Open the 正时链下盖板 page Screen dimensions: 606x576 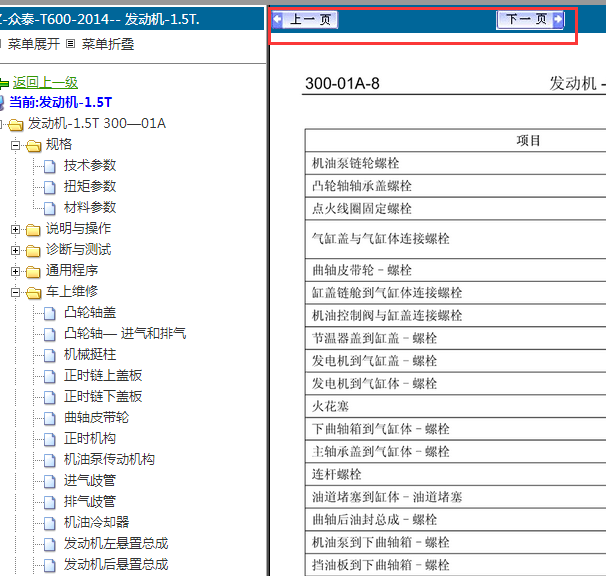(x=103, y=396)
